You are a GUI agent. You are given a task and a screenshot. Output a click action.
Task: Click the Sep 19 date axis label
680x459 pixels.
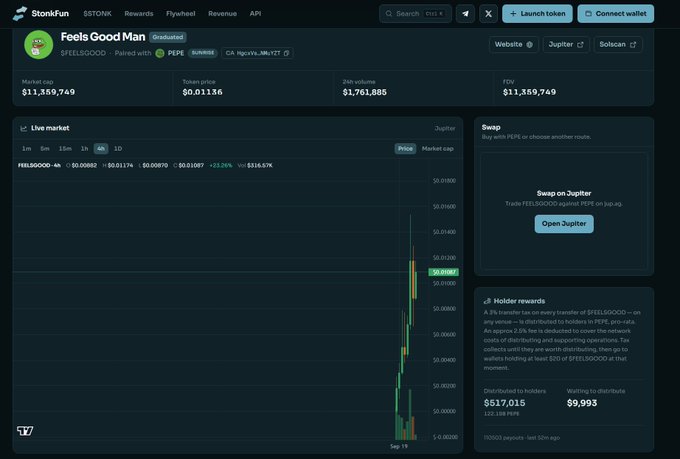399,446
